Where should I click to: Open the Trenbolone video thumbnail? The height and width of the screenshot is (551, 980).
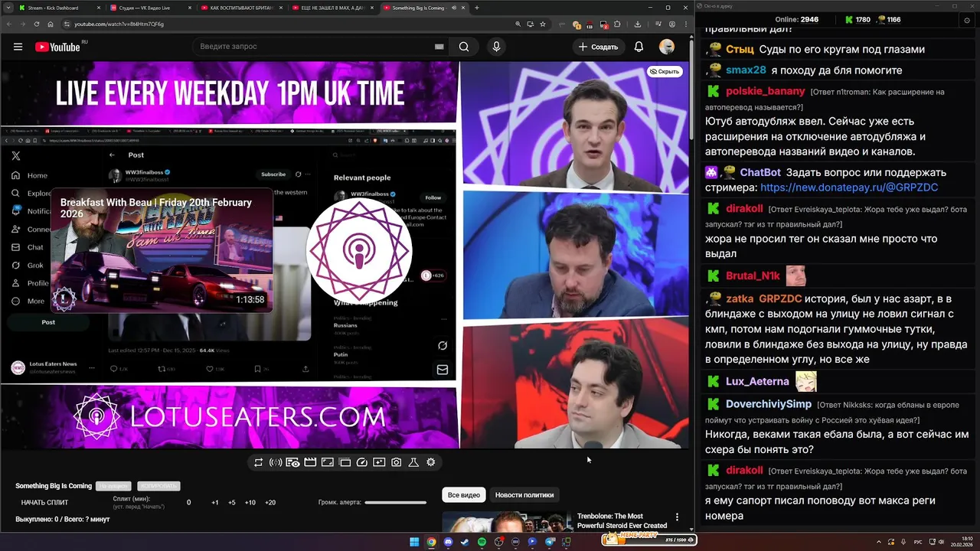tap(507, 522)
